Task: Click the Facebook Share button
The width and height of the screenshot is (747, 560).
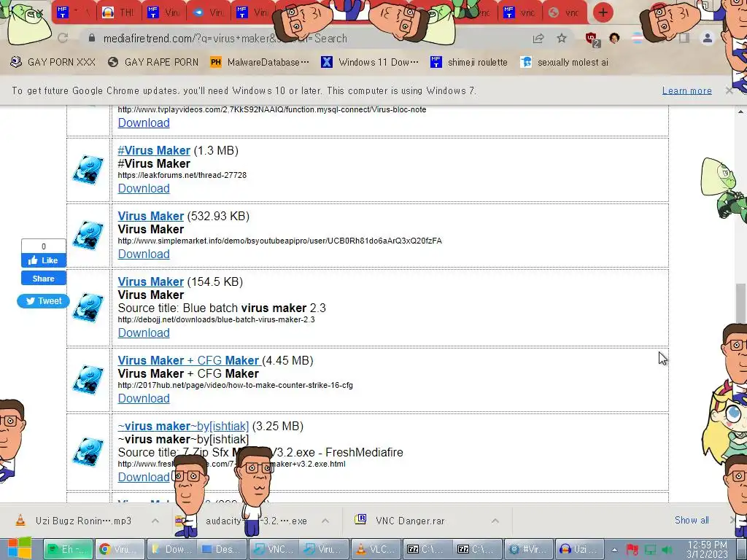Action: pos(43,279)
